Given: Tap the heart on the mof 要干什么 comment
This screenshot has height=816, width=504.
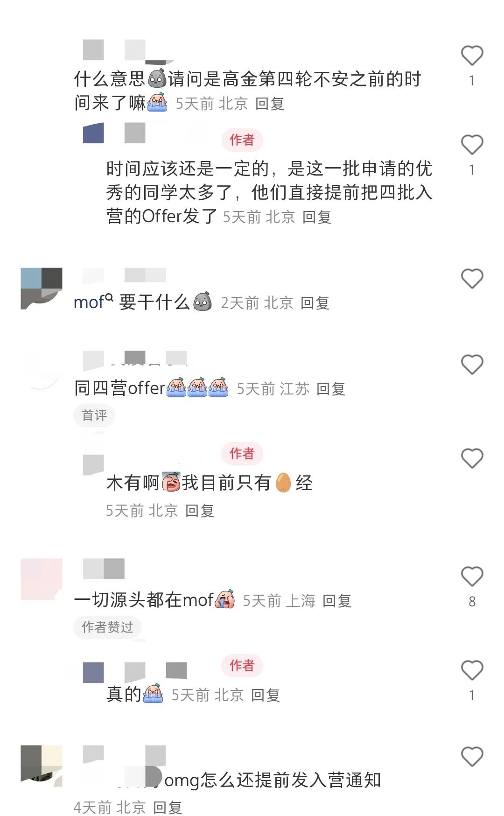Looking at the screenshot, I should (x=472, y=279).
